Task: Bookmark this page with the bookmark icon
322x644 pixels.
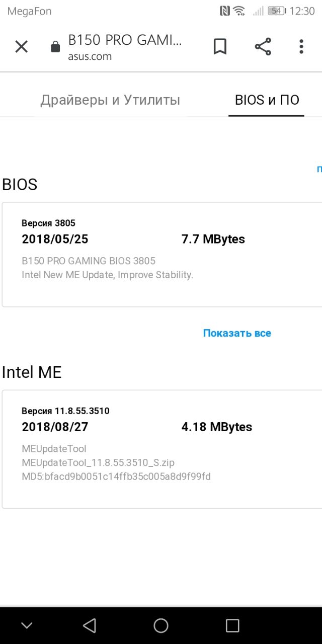Action: click(220, 47)
